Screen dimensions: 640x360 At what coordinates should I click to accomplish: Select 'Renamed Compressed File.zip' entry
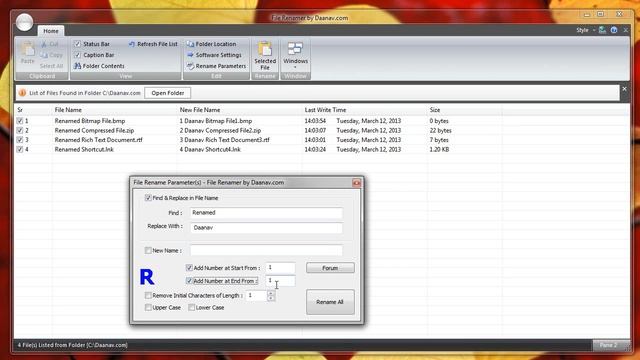click(x=94, y=130)
